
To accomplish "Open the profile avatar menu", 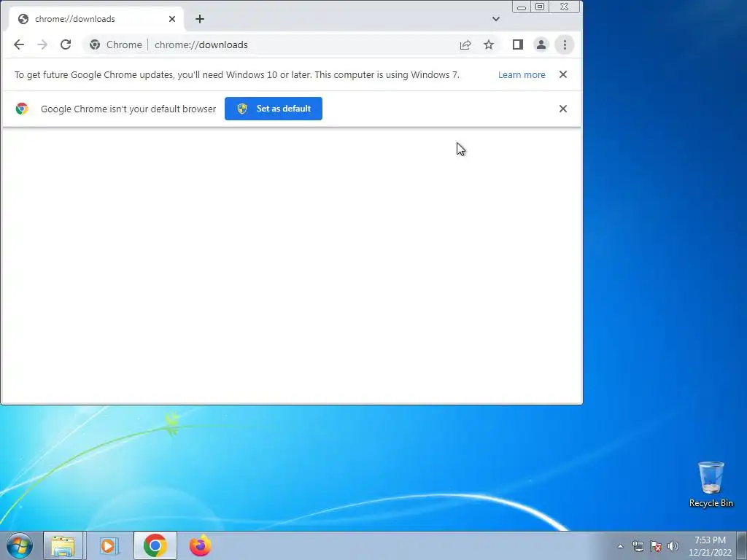I will point(541,44).
